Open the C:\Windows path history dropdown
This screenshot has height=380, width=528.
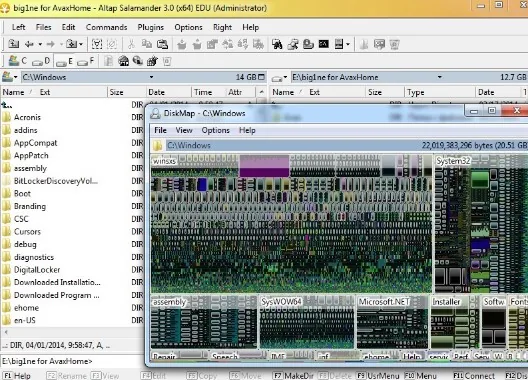coord(152,77)
